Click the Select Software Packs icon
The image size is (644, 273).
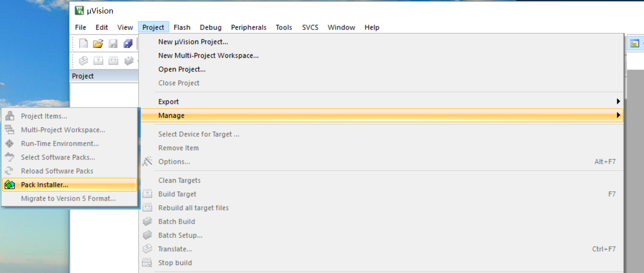coord(10,157)
